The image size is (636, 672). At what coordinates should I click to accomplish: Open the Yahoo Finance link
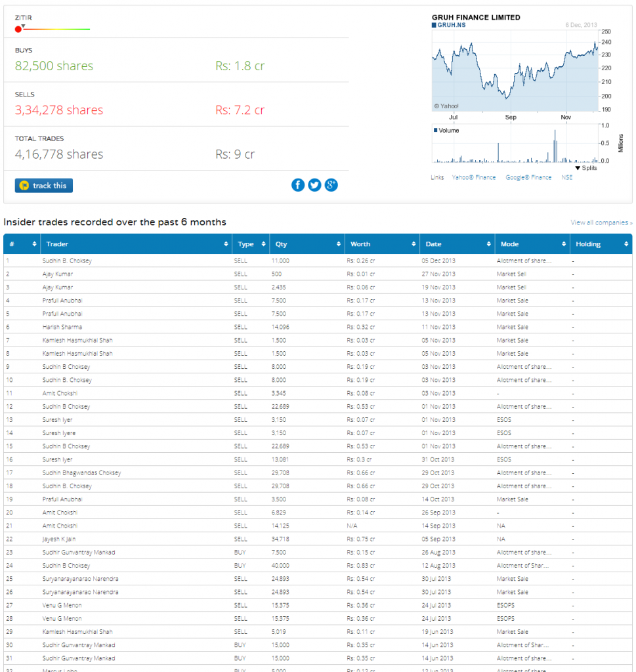tap(474, 177)
